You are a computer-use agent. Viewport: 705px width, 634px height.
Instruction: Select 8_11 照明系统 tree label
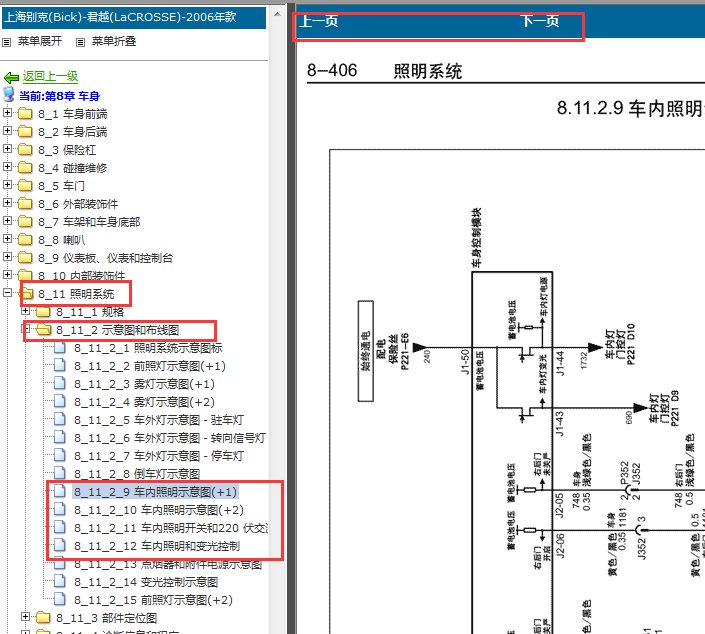(76, 294)
